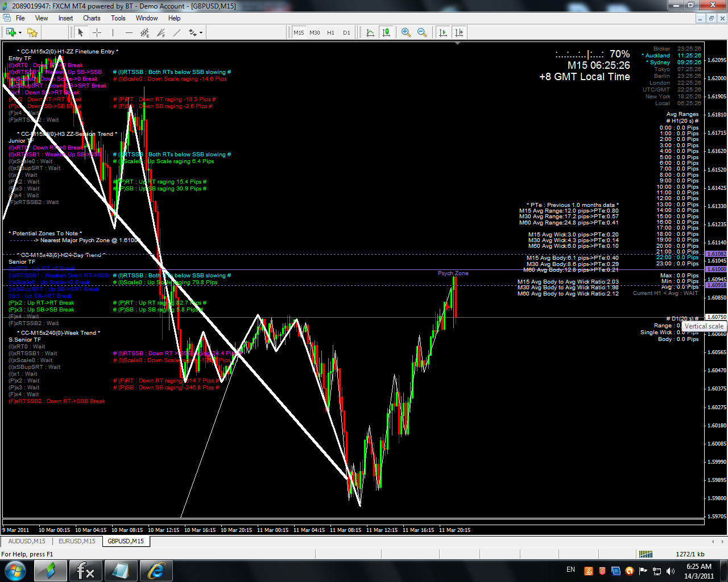Open the blue chip tray icon

pyautogui.click(x=616, y=571)
